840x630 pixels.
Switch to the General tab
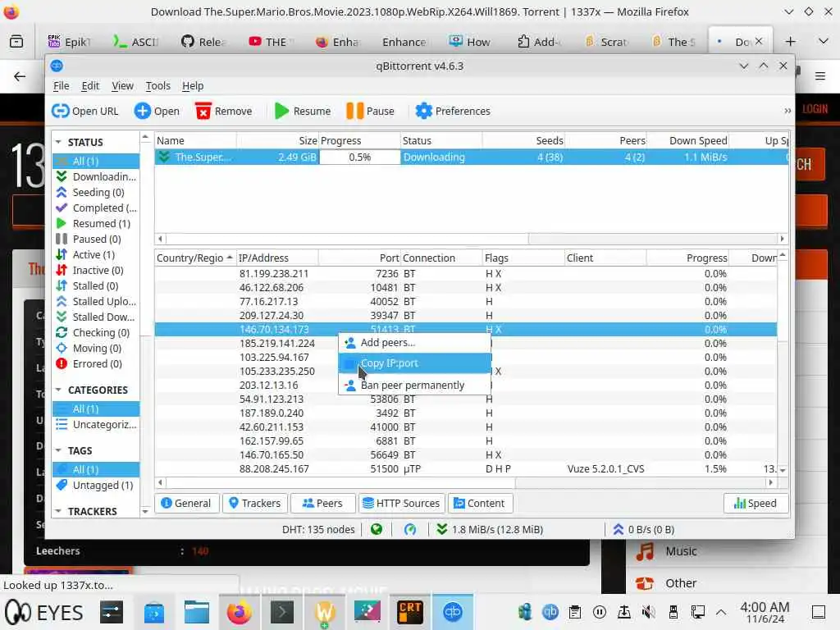tap(186, 503)
